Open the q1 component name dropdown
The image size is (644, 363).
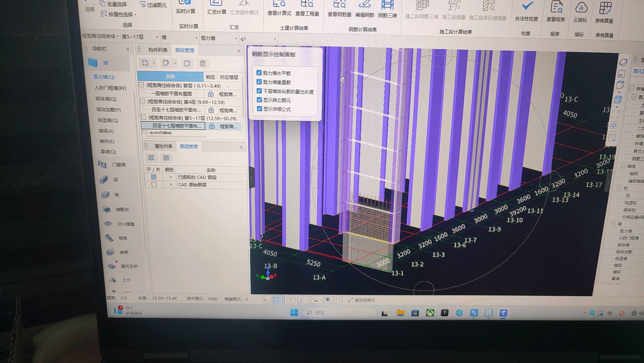(x=258, y=39)
